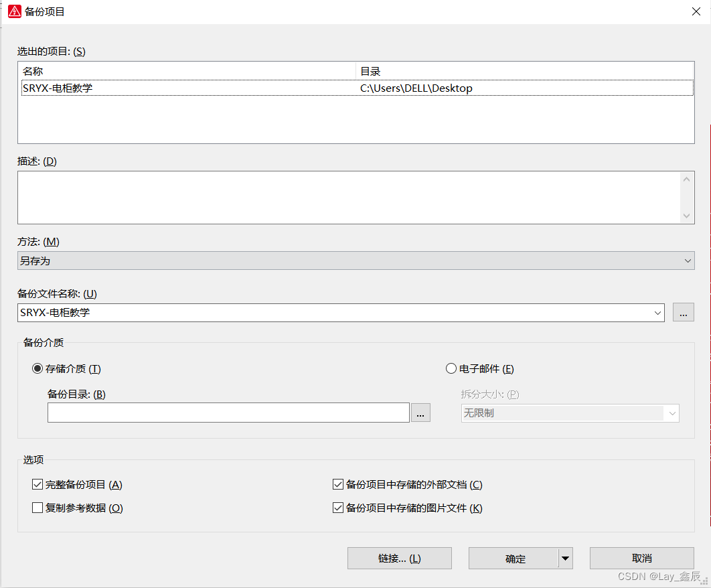The image size is (711, 588).
Task: Toggle 备份项目中存储的图片文件 checkbox
Action: click(x=338, y=508)
